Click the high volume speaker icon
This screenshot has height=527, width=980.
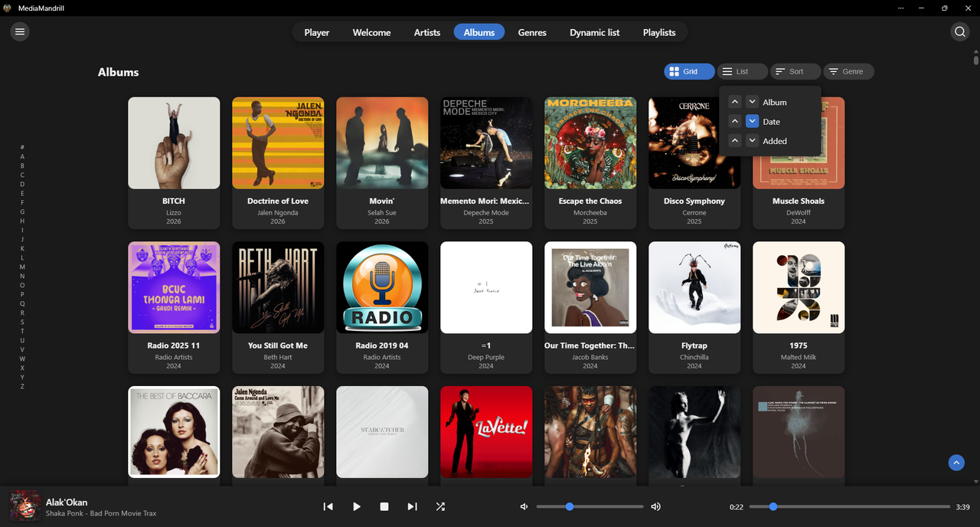click(x=655, y=506)
